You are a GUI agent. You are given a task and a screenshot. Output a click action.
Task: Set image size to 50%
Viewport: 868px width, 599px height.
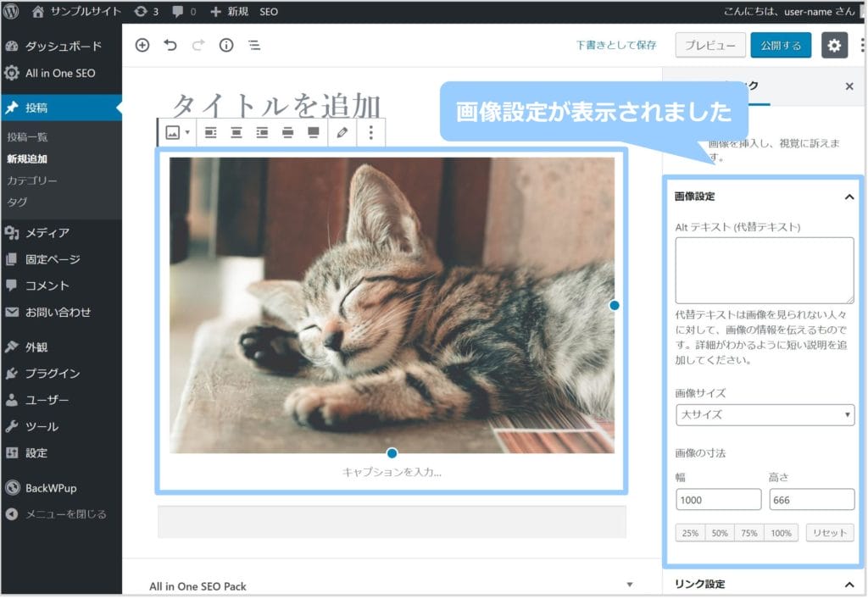coord(720,533)
